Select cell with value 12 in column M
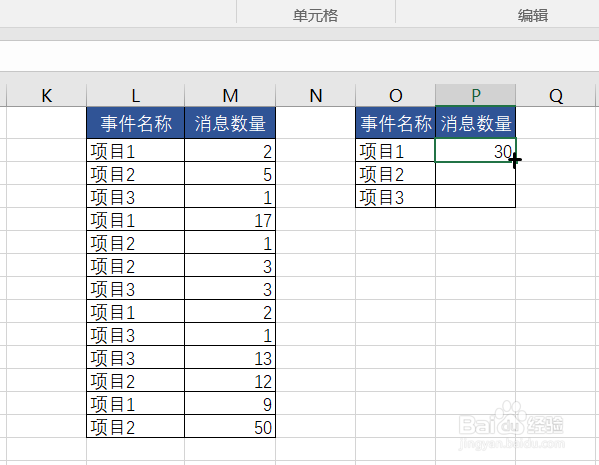Viewport: 599px width, 465px height. (x=230, y=380)
